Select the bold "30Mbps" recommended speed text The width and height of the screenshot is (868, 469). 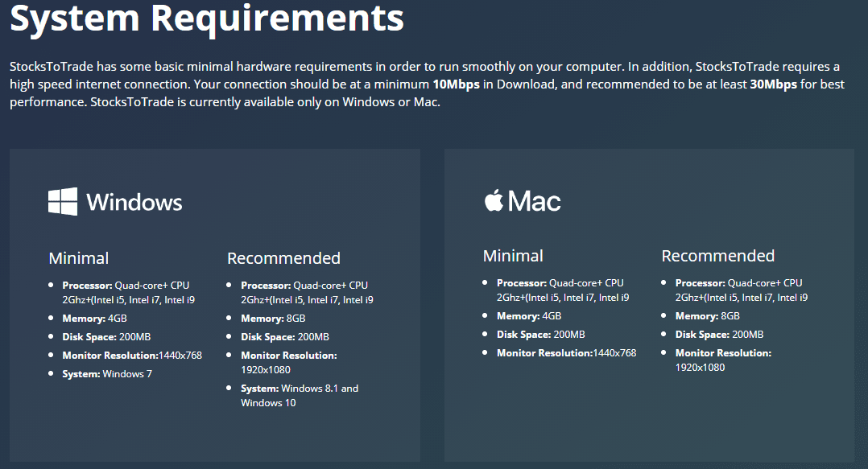tap(773, 84)
